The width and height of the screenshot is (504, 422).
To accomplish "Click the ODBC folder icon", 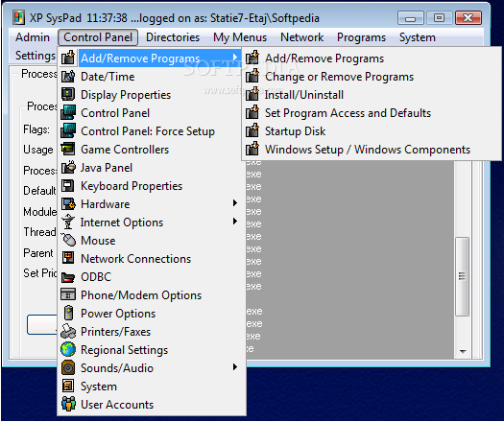I will [x=68, y=277].
